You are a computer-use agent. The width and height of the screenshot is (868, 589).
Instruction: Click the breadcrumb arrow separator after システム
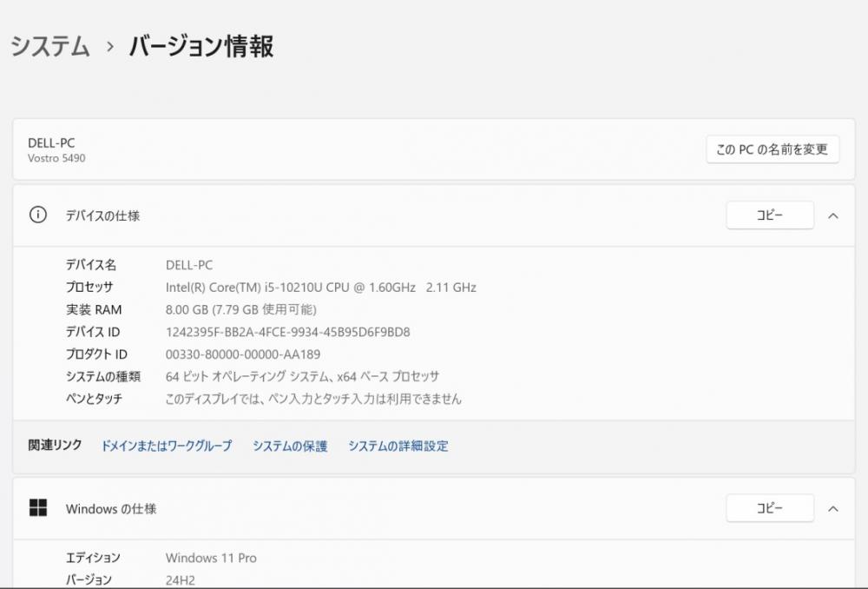pos(110,47)
